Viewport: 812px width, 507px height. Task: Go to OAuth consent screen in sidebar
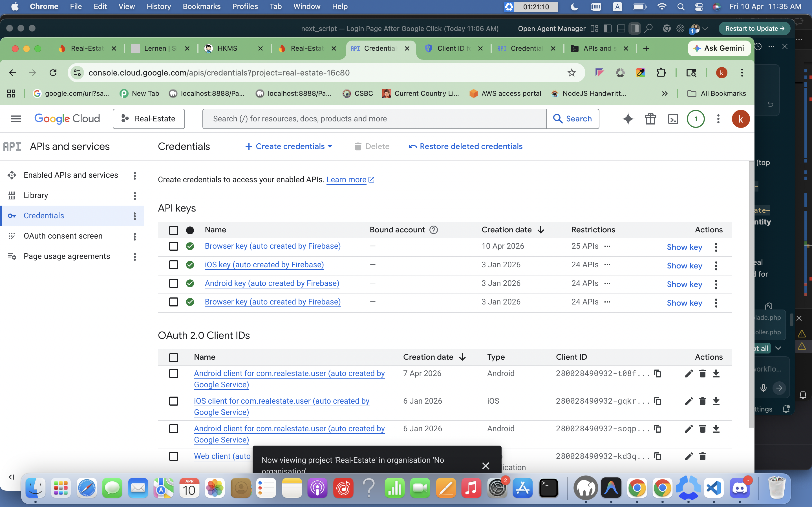pyautogui.click(x=63, y=236)
